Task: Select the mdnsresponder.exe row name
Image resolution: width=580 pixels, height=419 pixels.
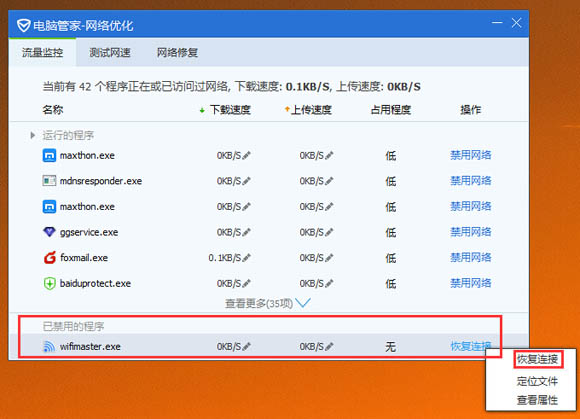Action: 101,181
